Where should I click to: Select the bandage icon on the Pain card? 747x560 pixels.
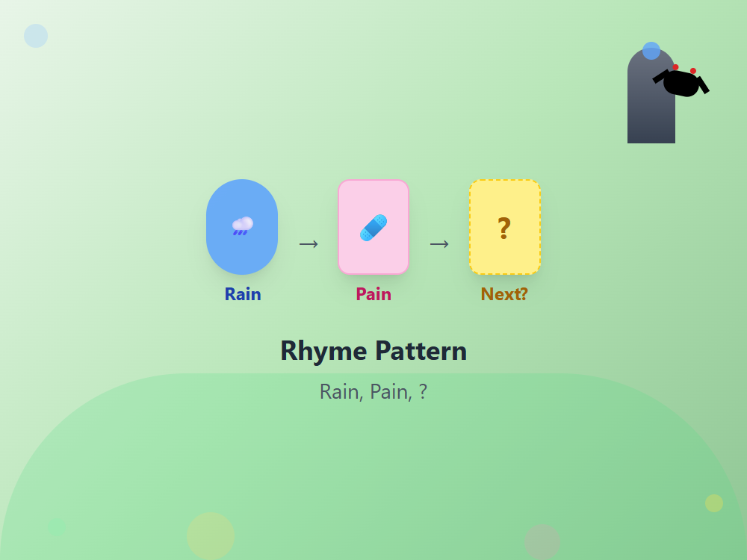coord(373,226)
